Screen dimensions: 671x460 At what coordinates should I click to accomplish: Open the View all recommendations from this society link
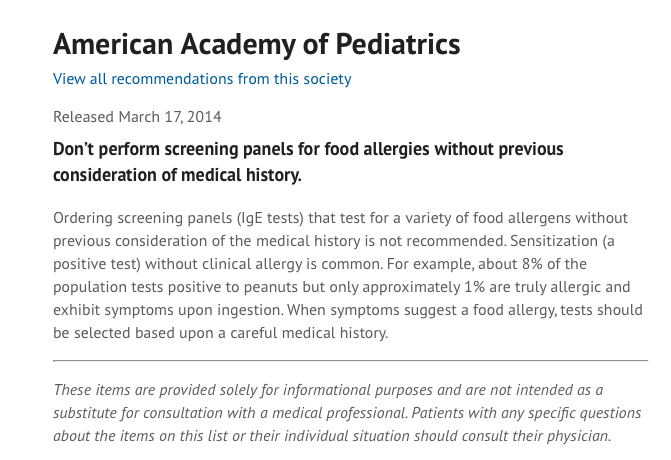pos(202,79)
